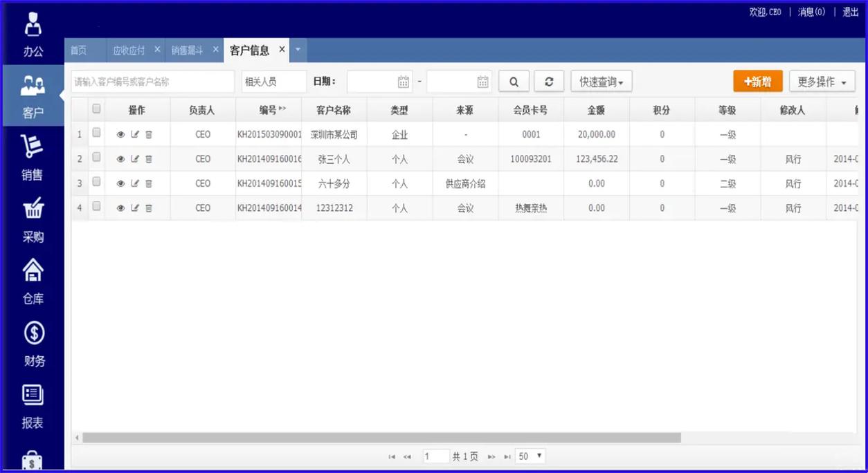
Task: Edit the 张三个人 record with pencil icon
Action: [x=135, y=158]
